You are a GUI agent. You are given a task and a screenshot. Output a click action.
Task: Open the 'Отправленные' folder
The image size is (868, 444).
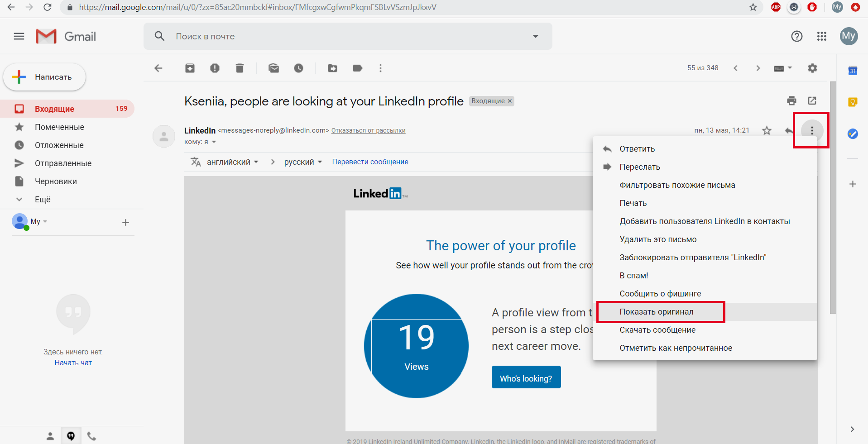(x=67, y=163)
